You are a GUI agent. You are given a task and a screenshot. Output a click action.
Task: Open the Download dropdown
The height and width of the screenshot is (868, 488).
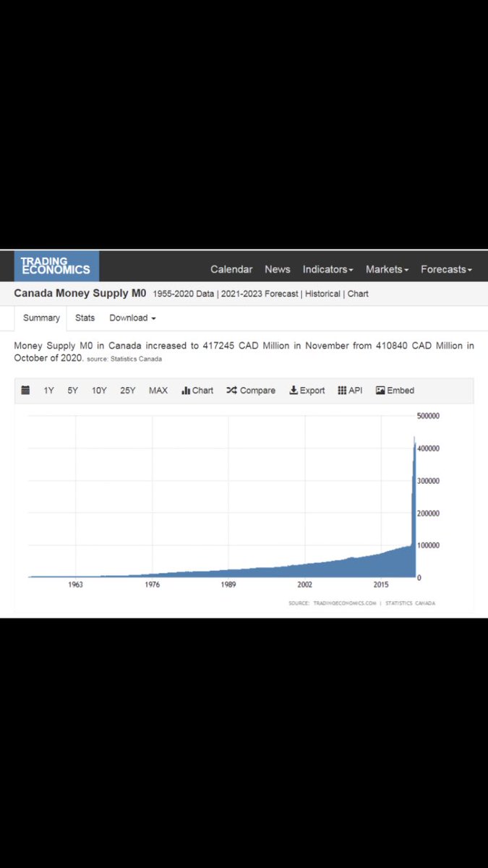(x=132, y=318)
